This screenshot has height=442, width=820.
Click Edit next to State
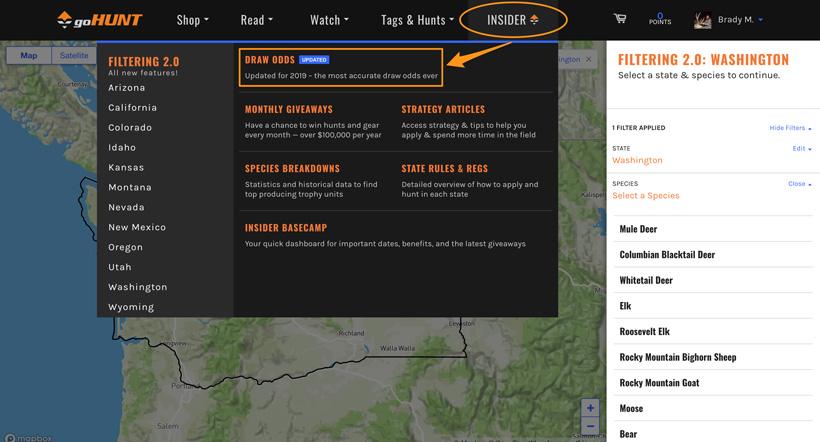tap(802, 149)
